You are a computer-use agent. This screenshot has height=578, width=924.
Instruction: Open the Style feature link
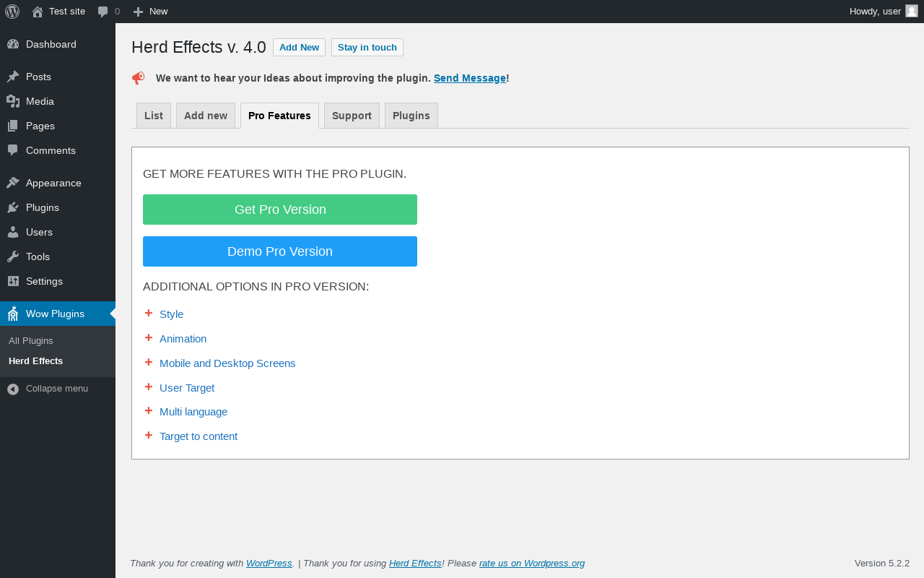(172, 314)
